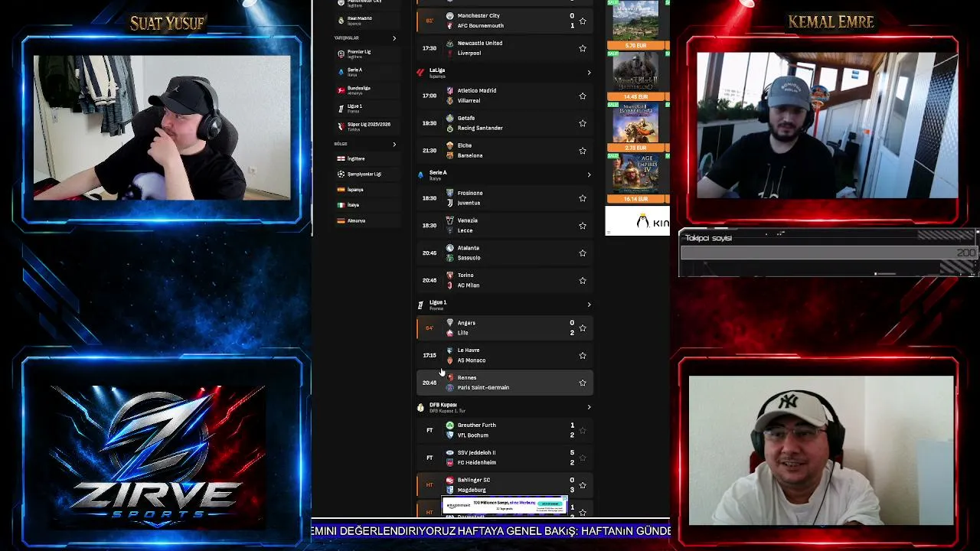
Task: Click the Venezia team name
Action: click(468, 220)
